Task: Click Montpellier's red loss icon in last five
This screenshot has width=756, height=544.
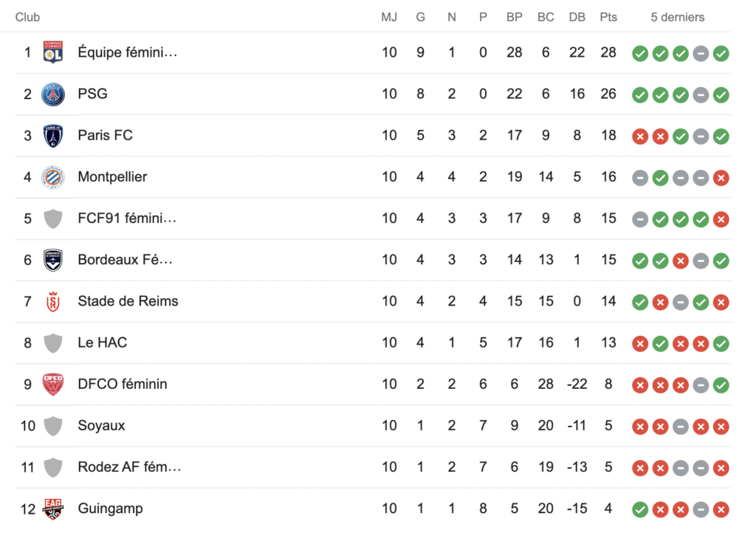Action: tap(721, 178)
